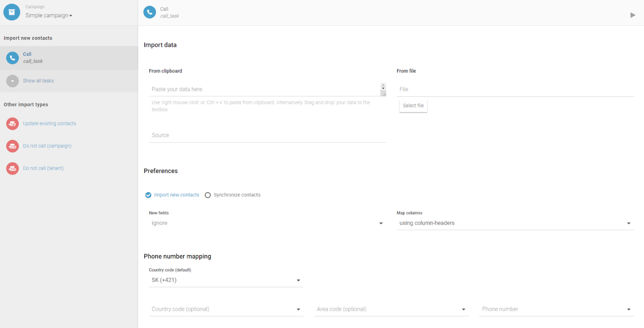Click the Do not call (tenant) icon
The image size is (644, 328).
pos(12,168)
